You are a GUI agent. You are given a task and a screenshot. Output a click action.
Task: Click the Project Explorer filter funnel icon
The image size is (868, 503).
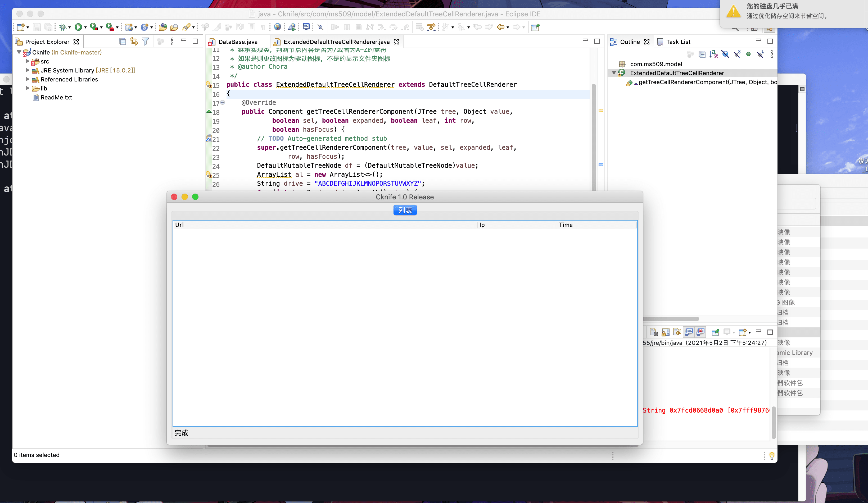[x=145, y=42]
